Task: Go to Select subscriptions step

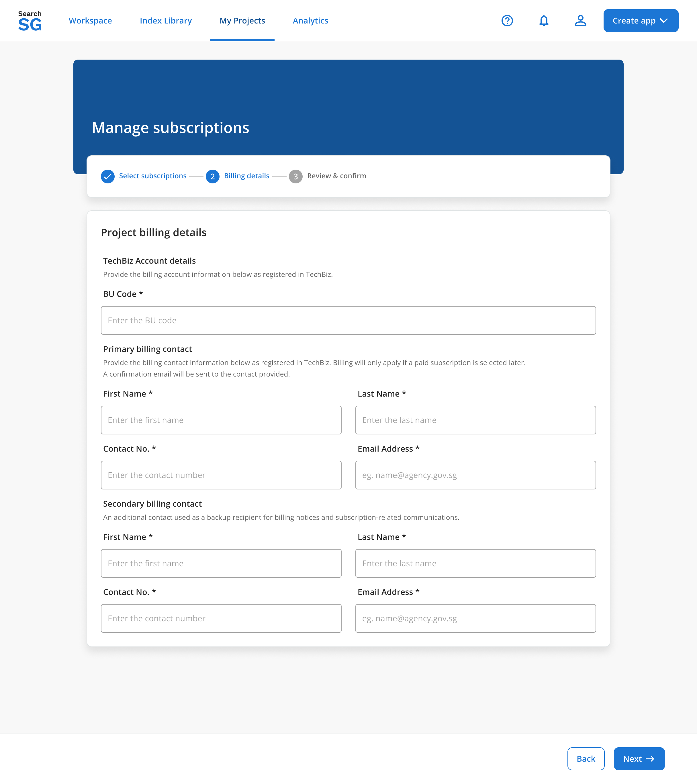Action: pos(153,176)
